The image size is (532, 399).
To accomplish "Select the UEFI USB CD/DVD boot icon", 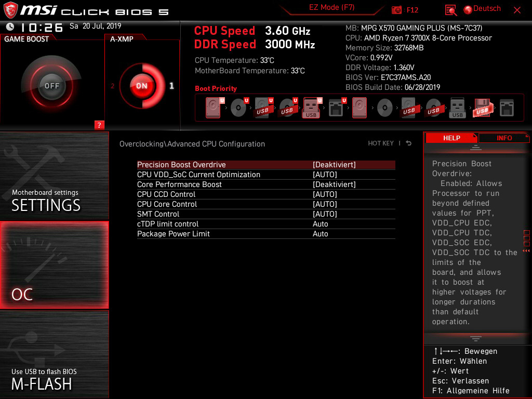I will pyautogui.click(x=288, y=108).
